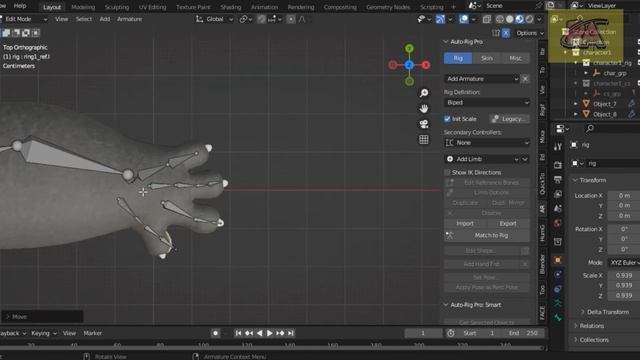Collapse the Auto-Rig Pro panel header

pos(463,42)
